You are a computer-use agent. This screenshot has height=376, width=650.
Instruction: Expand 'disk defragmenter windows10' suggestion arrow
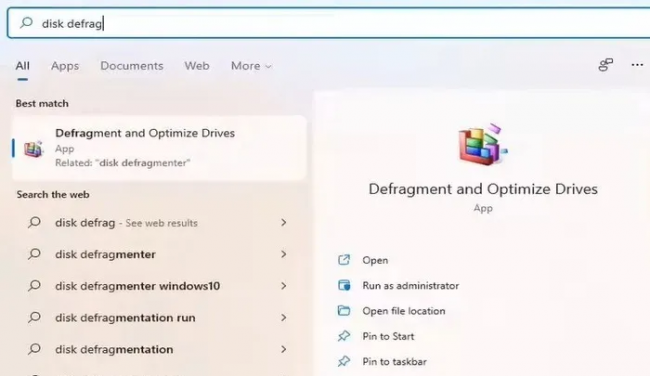click(284, 286)
